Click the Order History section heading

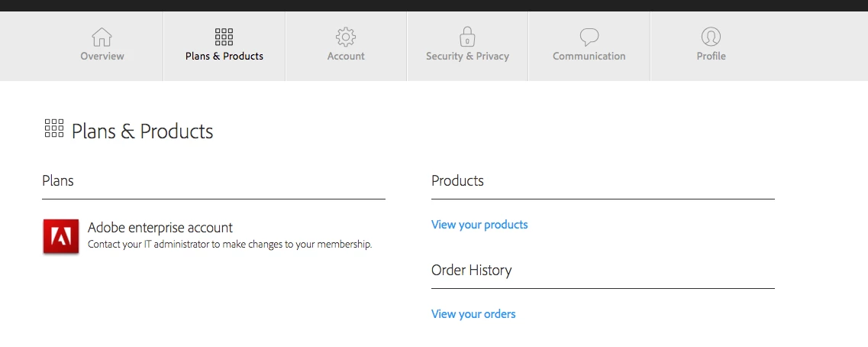click(471, 270)
